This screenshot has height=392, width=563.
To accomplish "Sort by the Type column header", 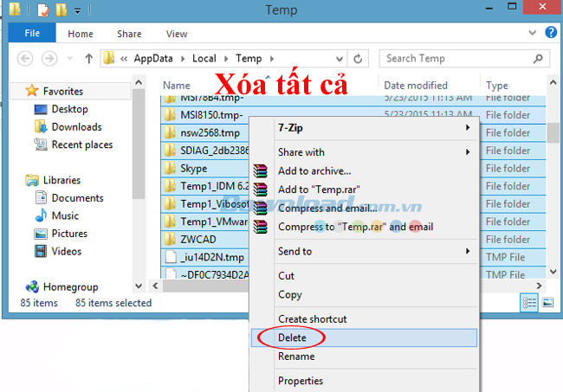I will click(x=497, y=86).
